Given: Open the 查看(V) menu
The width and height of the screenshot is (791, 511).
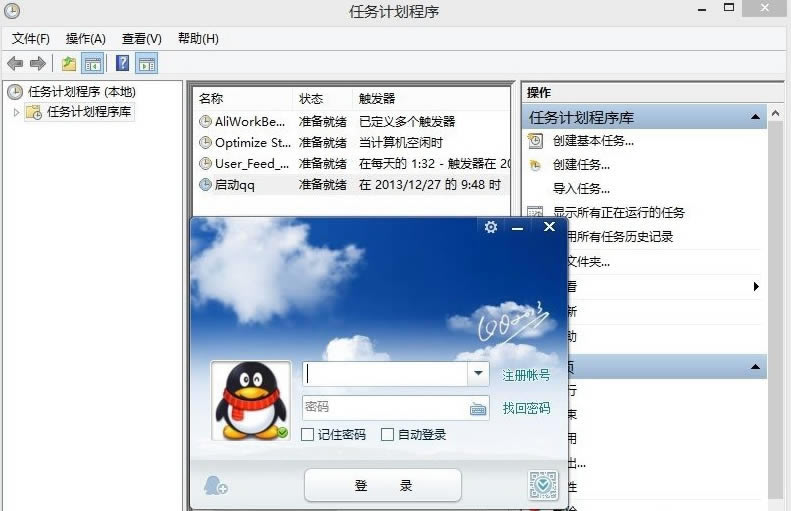Looking at the screenshot, I should [141, 39].
